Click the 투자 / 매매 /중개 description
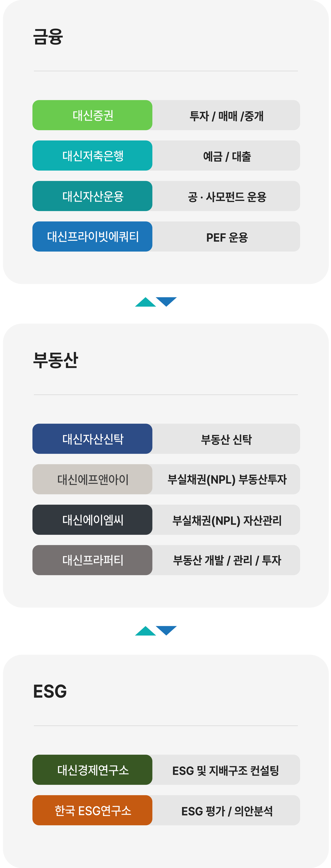This screenshot has height=868, width=331. (x=226, y=115)
